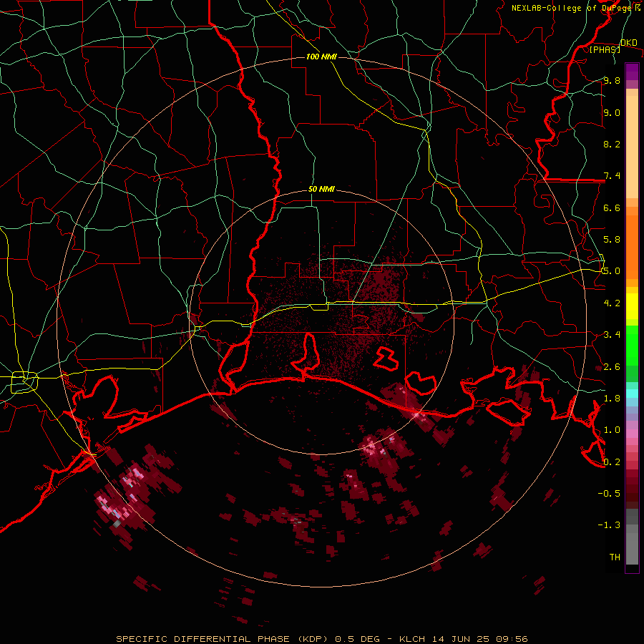Image resolution: width=644 pixels, height=644 pixels.
Task: Select the 1.0 value on the color scale
Action: point(612,429)
